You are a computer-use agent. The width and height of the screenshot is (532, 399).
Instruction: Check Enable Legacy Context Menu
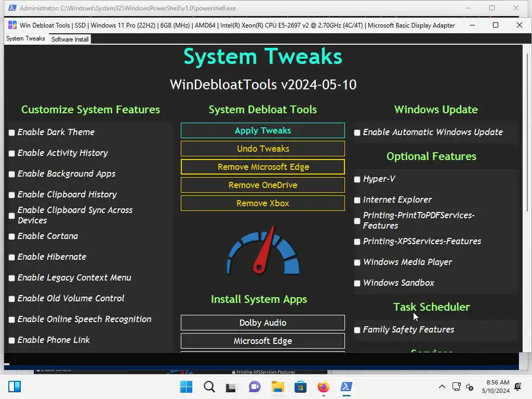tap(11, 278)
